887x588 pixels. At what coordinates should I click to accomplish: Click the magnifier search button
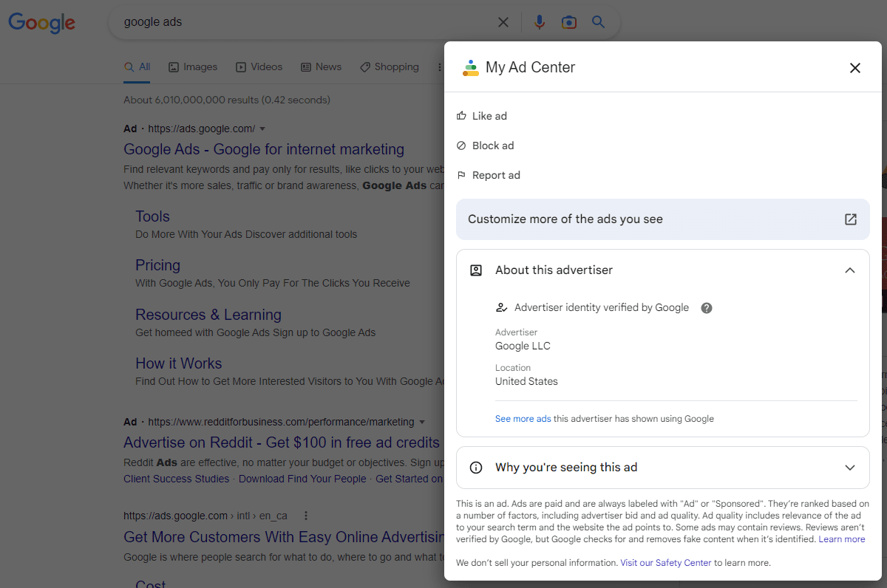(x=599, y=22)
